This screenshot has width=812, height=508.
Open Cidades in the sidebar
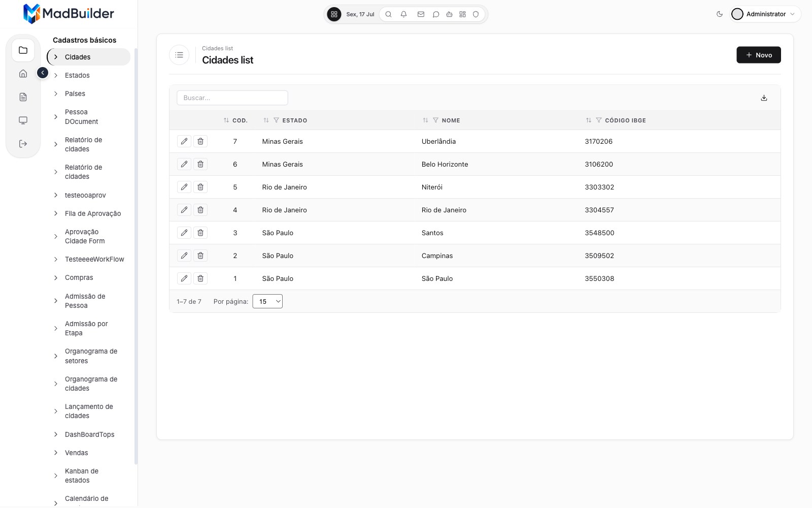click(89, 57)
